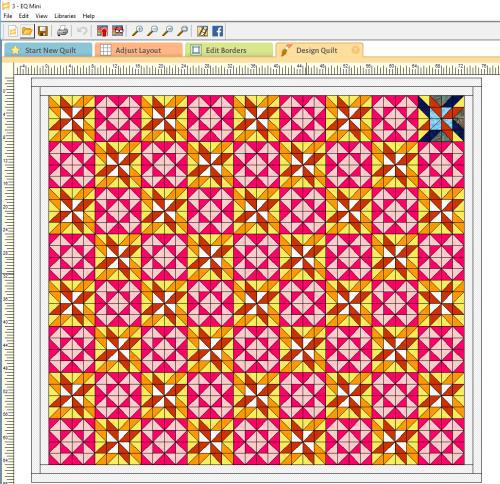Close the Design Quilt tab with its X
Image resolution: width=500 pixels, height=484 pixels.
(x=356, y=50)
